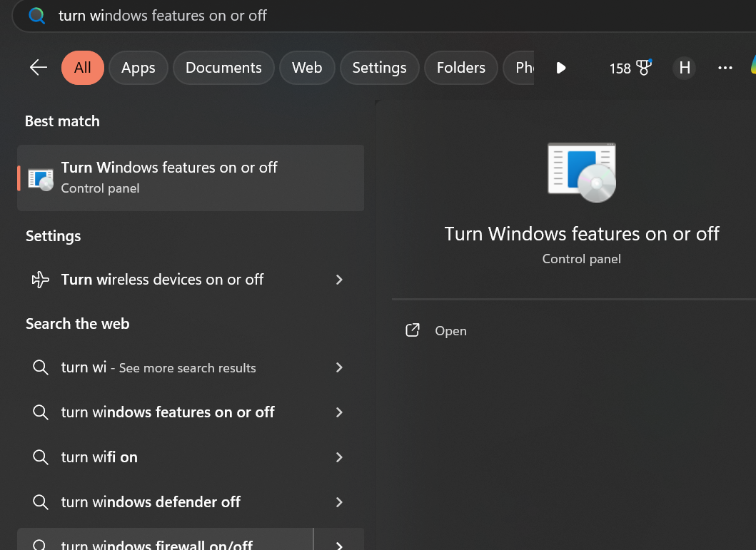This screenshot has height=550, width=756.
Task: Select web suggestion turn wifi on
Action: [x=191, y=457]
